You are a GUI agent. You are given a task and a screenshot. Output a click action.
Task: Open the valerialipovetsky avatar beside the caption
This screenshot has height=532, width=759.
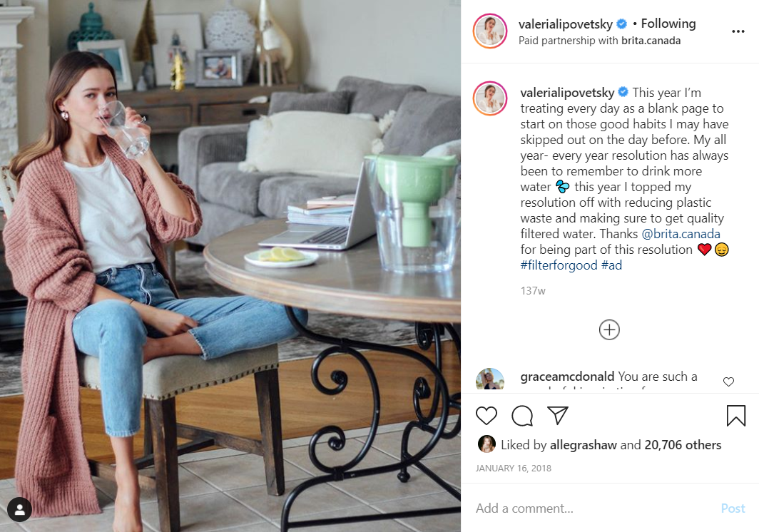489,98
